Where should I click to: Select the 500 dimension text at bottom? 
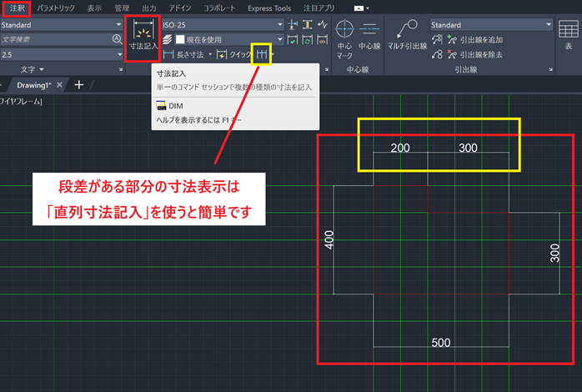[x=441, y=342]
